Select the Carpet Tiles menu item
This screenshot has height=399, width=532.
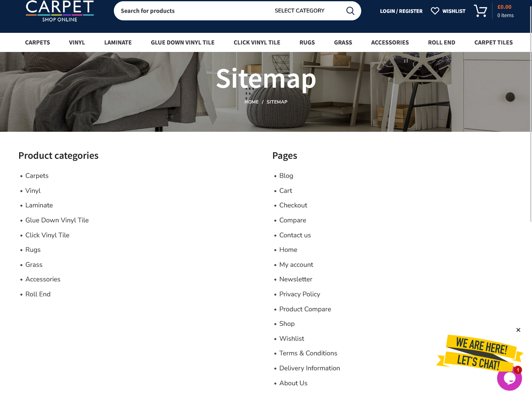pos(493,42)
